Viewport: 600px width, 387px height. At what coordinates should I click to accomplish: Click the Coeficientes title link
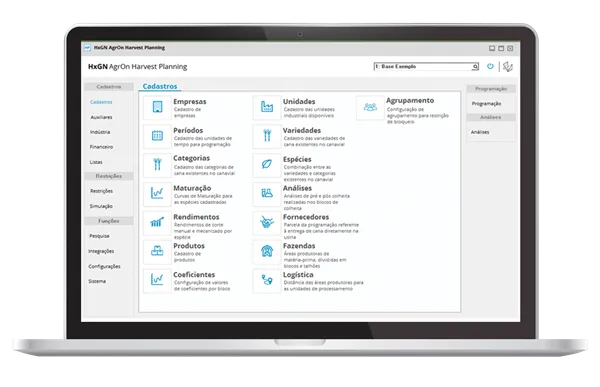[194, 275]
